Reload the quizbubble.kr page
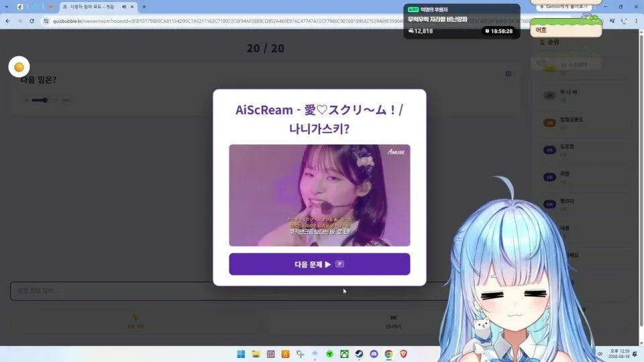This screenshot has height=362, width=644. [x=32, y=21]
